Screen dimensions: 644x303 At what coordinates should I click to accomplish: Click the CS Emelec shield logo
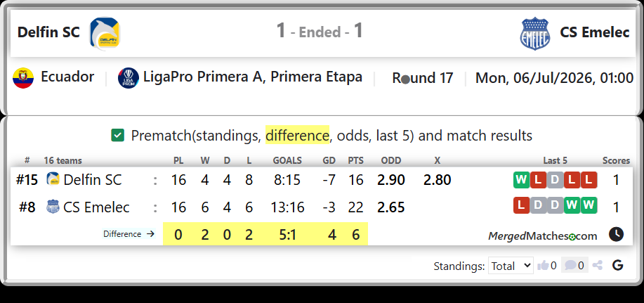pyautogui.click(x=534, y=33)
